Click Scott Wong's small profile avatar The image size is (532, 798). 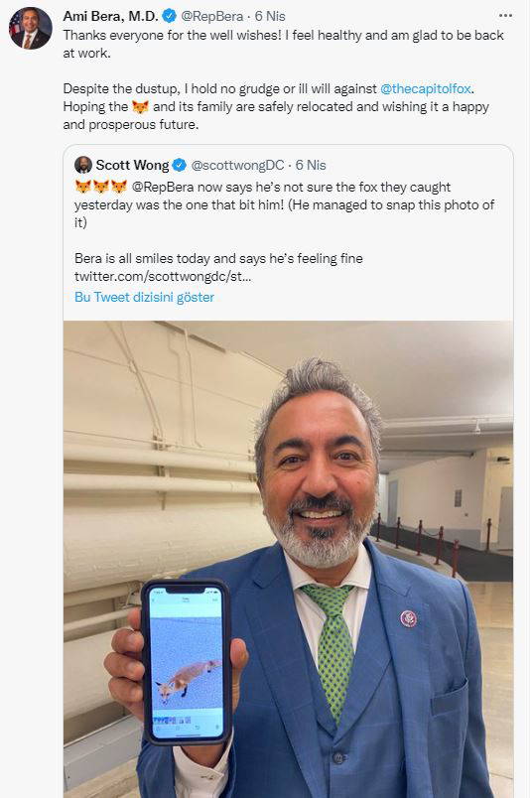click(83, 165)
